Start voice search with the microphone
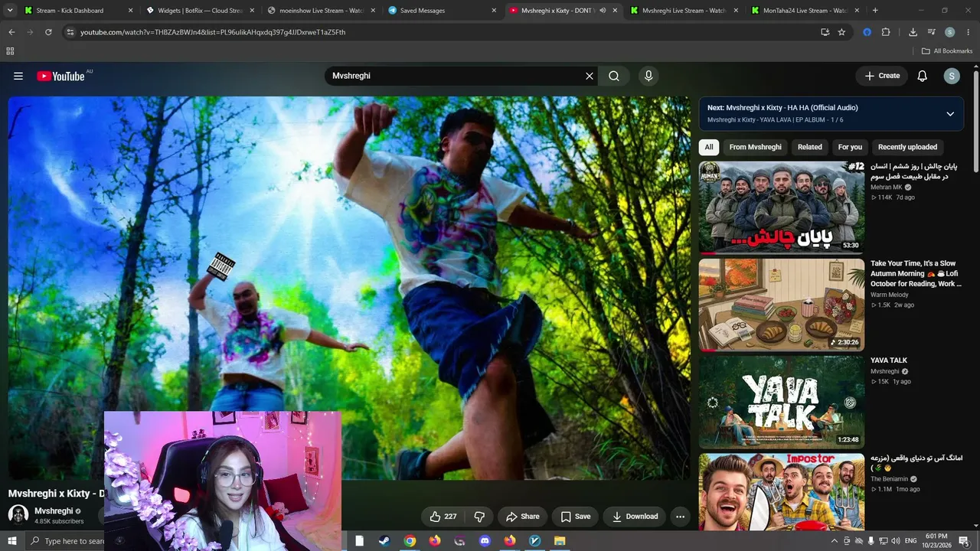980x551 pixels. [x=648, y=76]
